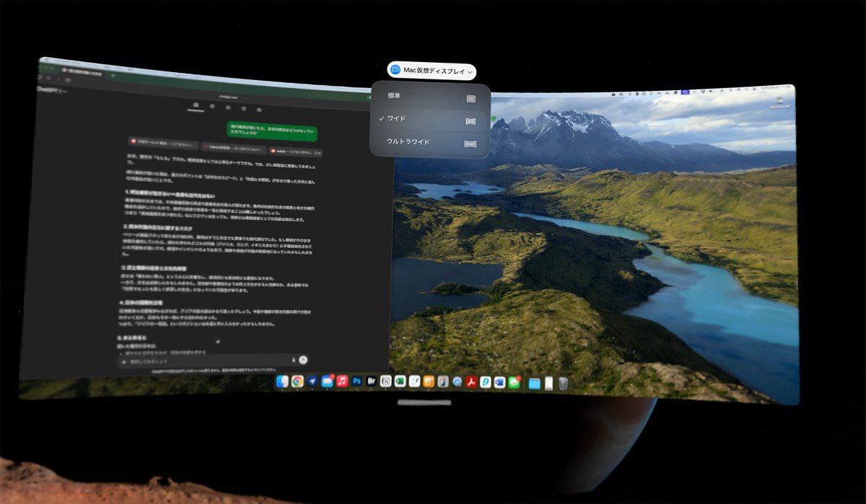This screenshot has width=866, height=504.
Task: Open the blue paper-plane app in the Dock
Action: click(312, 382)
